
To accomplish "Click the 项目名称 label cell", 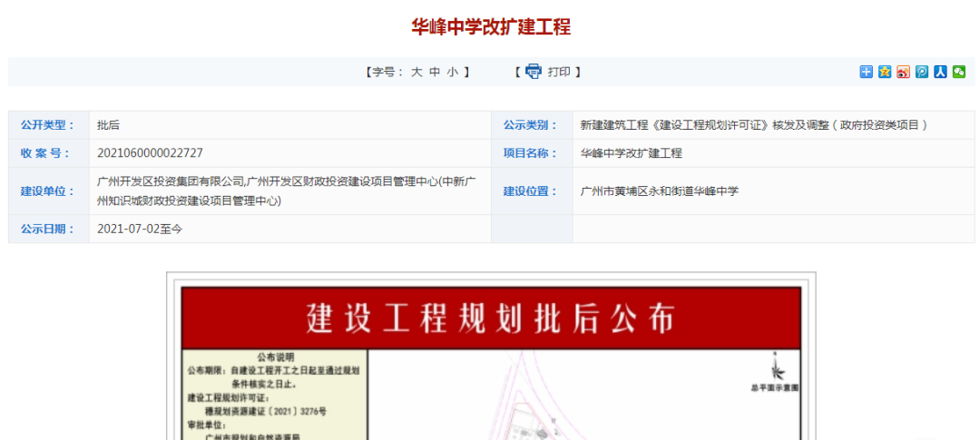I will (x=532, y=153).
